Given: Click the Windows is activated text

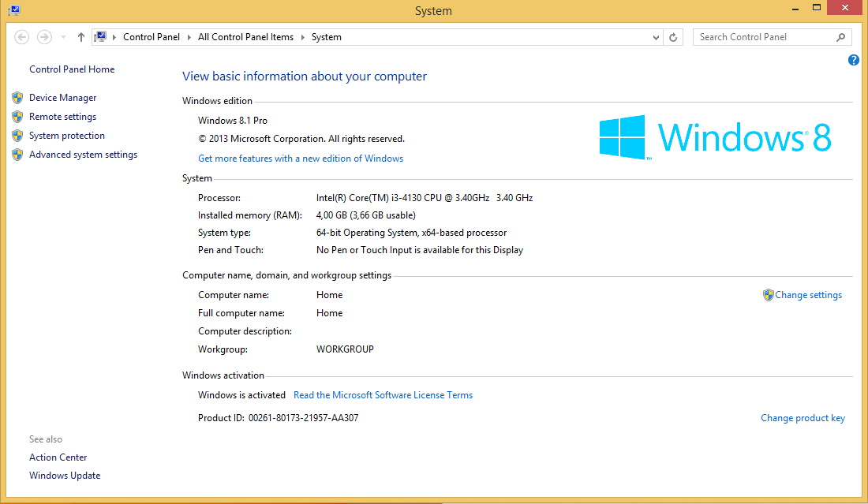Looking at the screenshot, I should [242, 395].
